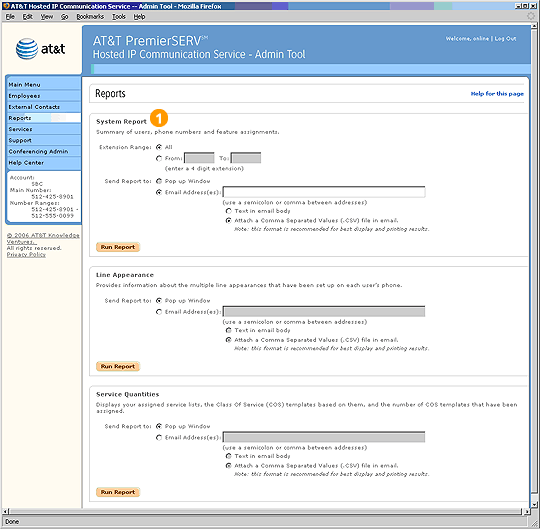Run the Line Appearance report

pyautogui.click(x=118, y=366)
